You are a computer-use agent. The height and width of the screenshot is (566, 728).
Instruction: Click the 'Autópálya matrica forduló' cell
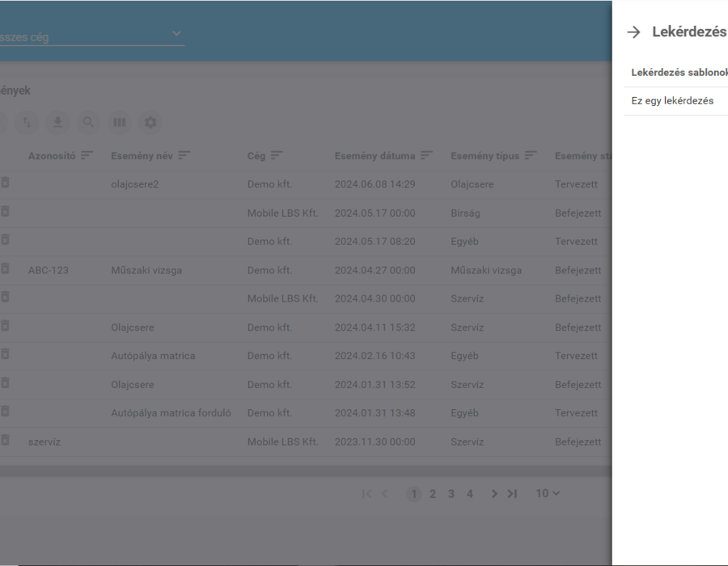[171, 413]
